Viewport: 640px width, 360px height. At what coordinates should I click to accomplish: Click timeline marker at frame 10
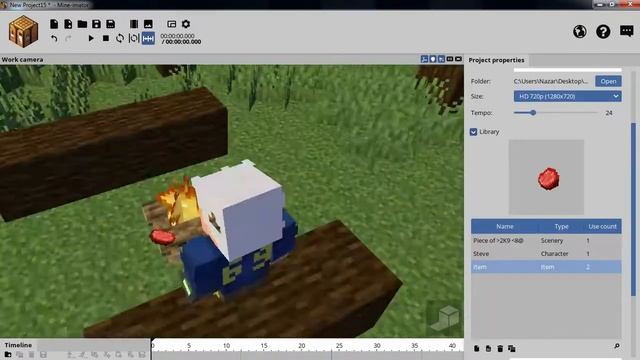pos(226,346)
